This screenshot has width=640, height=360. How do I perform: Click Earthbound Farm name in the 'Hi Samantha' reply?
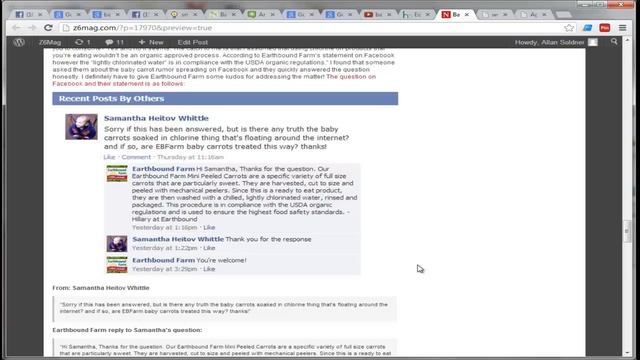click(163, 169)
